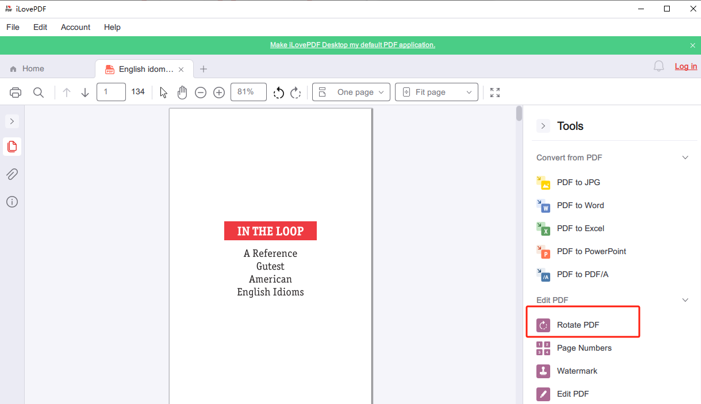The height and width of the screenshot is (404, 701).
Task: Activate the Hand pan tool
Action: (x=182, y=93)
